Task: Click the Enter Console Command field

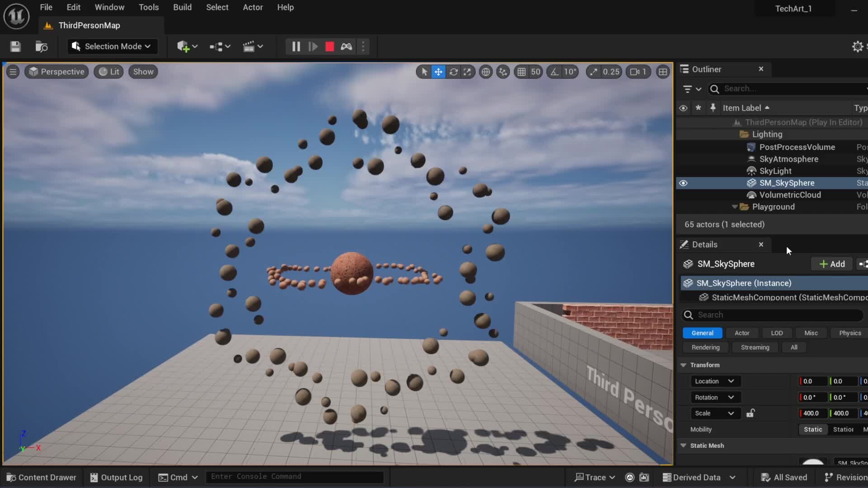Action: (x=294, y=477)
